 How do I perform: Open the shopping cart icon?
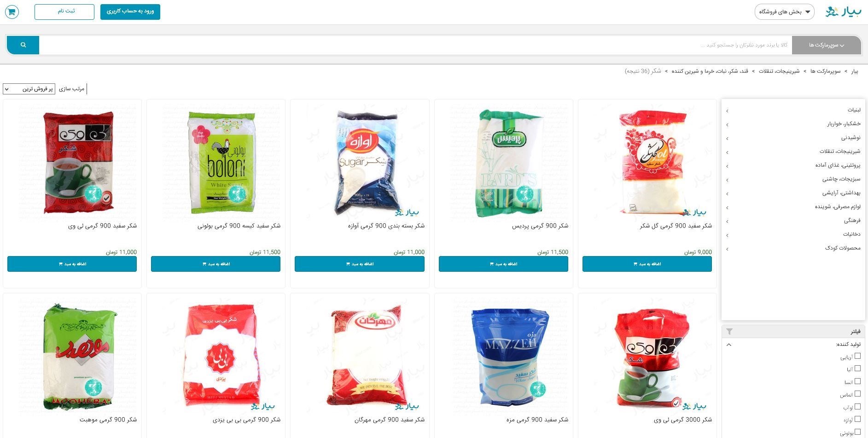(12, 12)
